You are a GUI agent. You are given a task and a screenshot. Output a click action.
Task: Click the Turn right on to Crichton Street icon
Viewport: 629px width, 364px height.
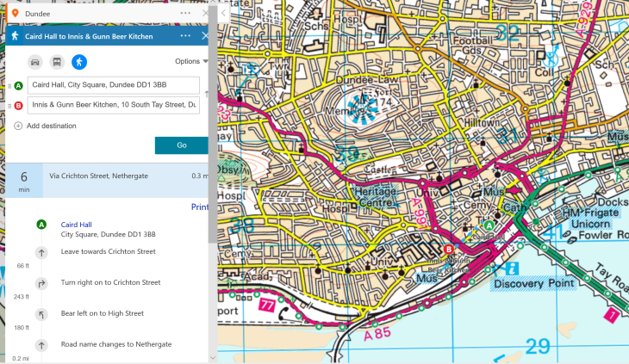coord(40,283)
